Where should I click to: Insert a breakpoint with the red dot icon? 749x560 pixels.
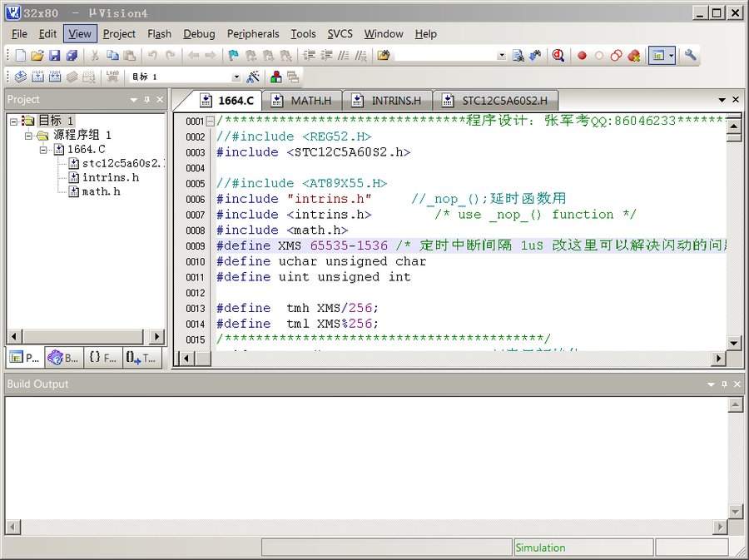(x=581, y=55)
